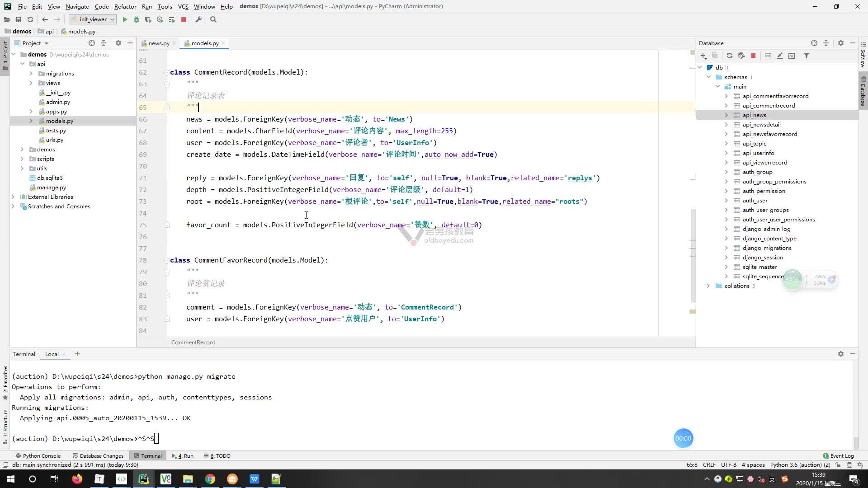Change Python 3.6 (auction) interpreter
The width and height of the screenshot is (868, 488).
point(800,465)
